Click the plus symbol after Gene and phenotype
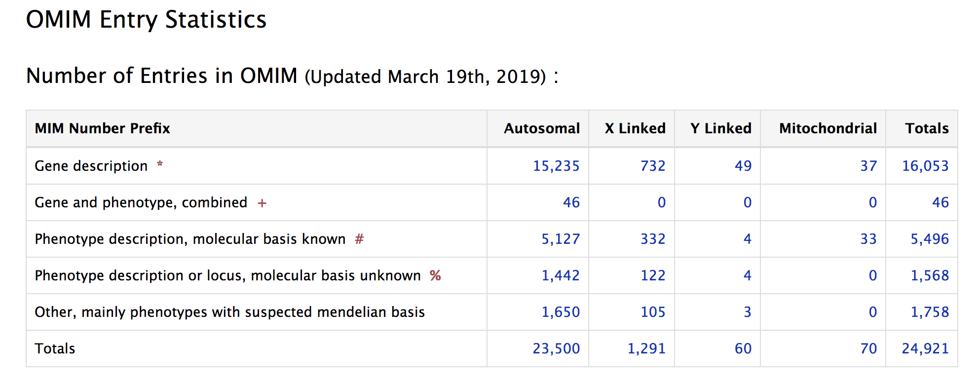980x387 pixels. [x=262, y=203]
